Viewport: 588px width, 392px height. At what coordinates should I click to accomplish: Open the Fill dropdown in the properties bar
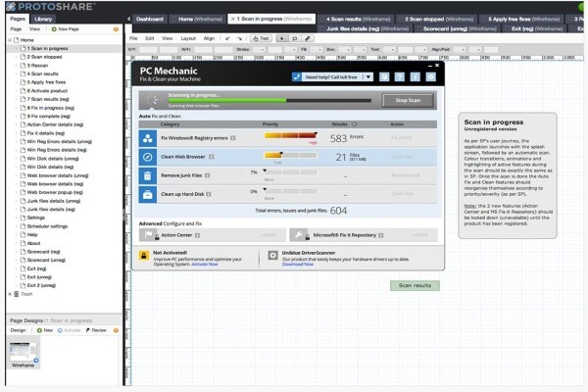pyautogui.click(x=319, y=50)
